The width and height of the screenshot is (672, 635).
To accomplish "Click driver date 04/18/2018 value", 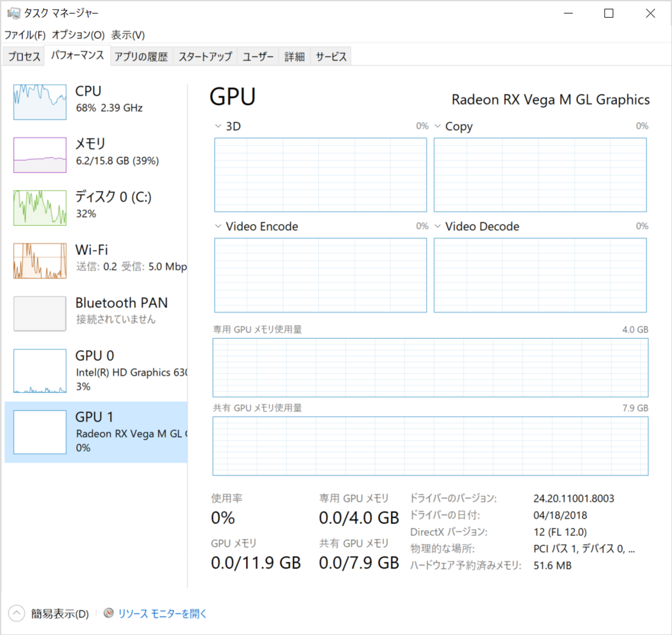I will click(560, 515).
